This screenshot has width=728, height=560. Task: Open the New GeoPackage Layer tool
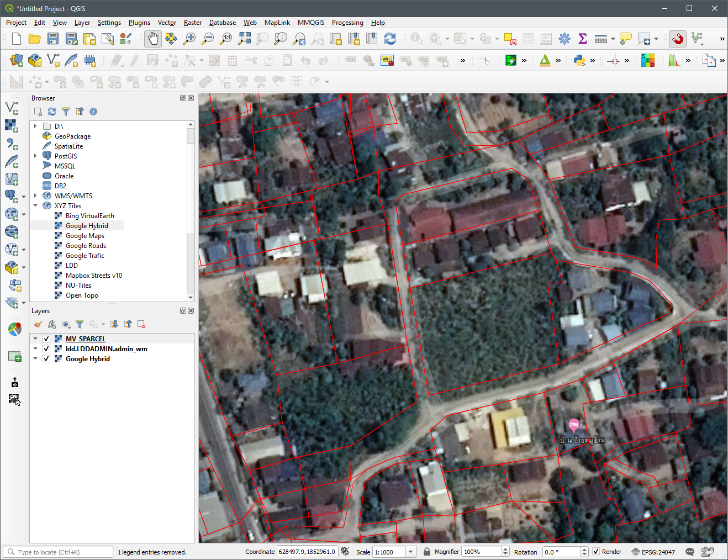34,60
